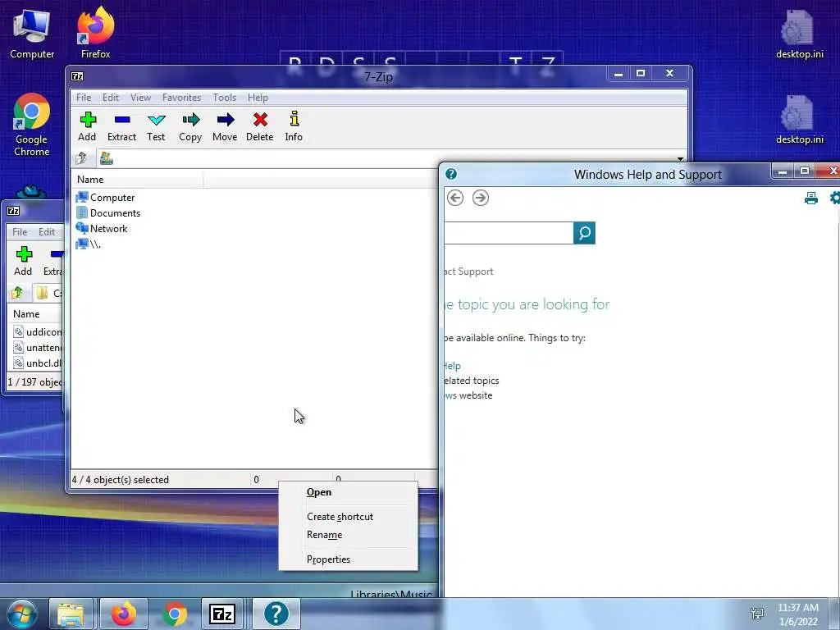
Task: Open Edit menu in background 7-Zip window
Action: point(47,232)
